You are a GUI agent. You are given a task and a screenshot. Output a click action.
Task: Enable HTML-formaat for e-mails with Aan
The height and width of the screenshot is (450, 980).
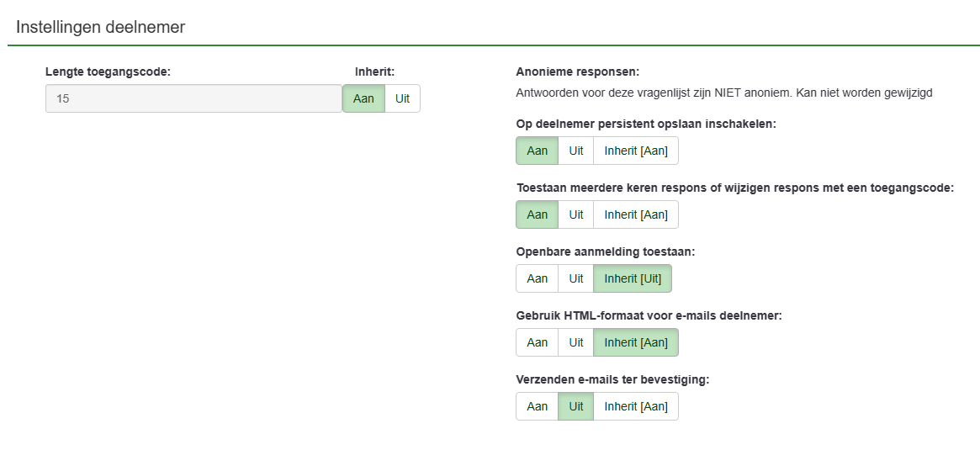[537, 342]
